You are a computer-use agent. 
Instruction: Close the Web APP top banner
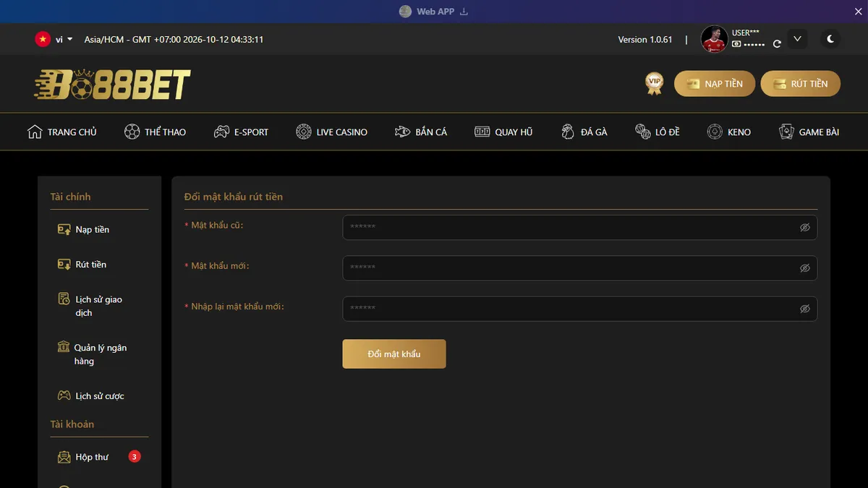click(x=859, y=12)
